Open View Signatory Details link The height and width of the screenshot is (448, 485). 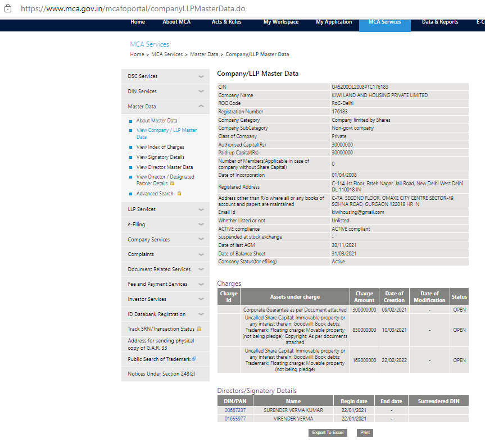(x=160, y=157)
